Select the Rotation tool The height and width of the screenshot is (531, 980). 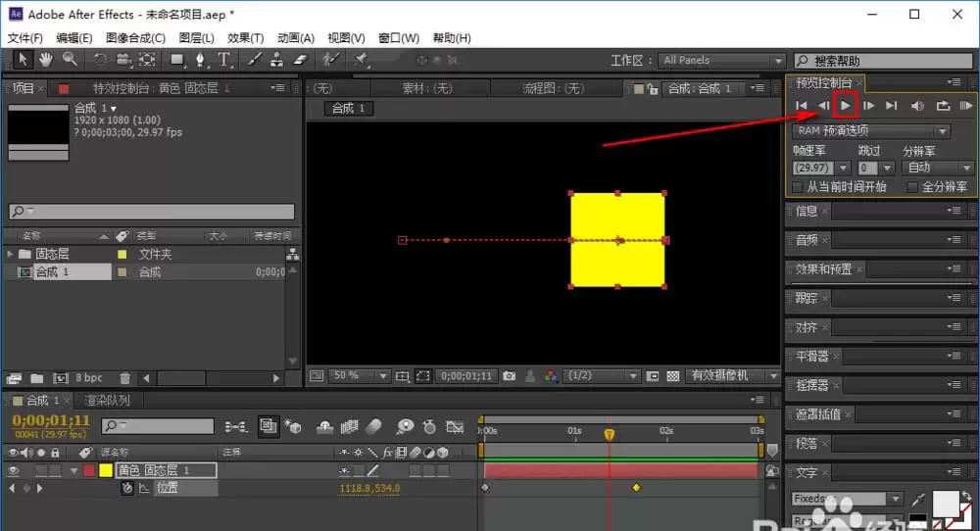pyautogui.click(x=100, y=60)
